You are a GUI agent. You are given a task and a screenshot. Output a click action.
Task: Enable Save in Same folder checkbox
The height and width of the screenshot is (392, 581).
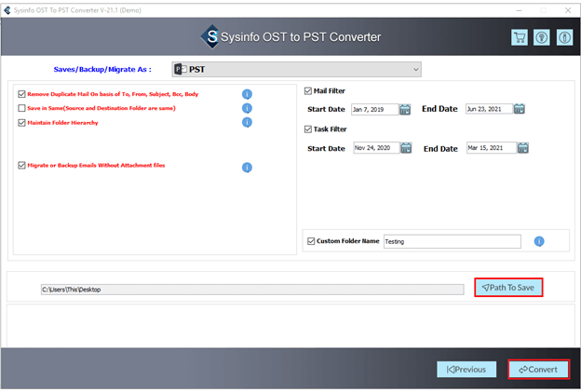pyautogui.click(x=21, y=108)
